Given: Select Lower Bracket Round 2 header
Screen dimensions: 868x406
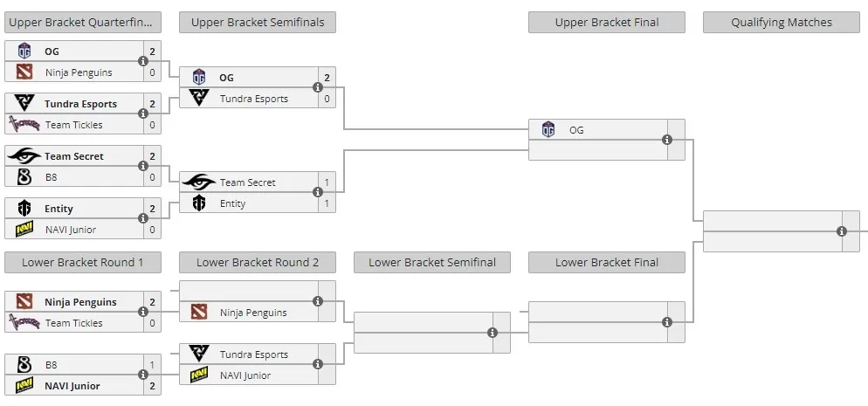Looking at the screenshot, I should [x=258, y=262].
